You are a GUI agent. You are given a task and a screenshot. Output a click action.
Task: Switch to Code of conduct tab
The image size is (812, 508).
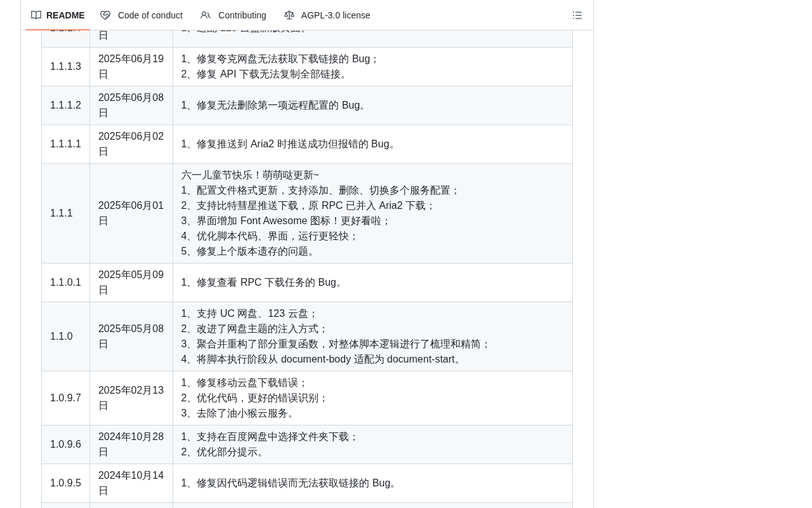[141, 15]
